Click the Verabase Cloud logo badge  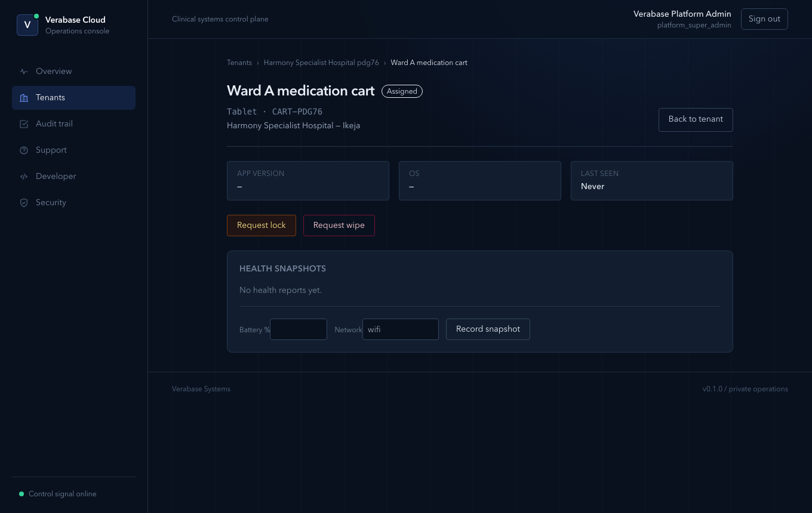pyautogui.click(x=27, y=25)
